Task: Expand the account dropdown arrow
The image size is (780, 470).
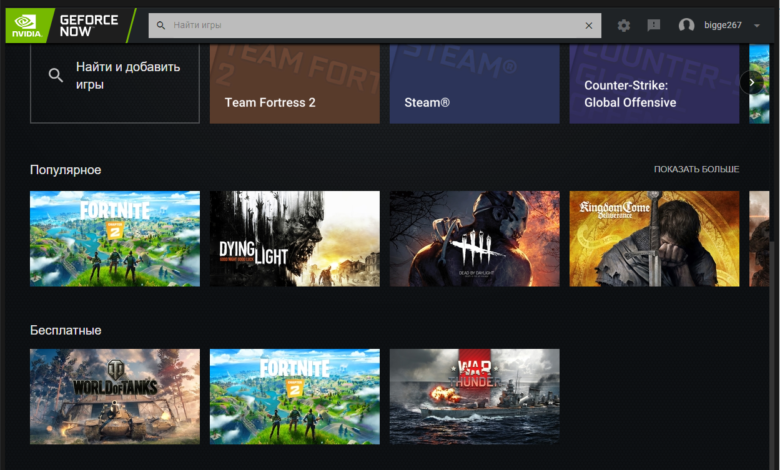Action: tap(757, 25)
